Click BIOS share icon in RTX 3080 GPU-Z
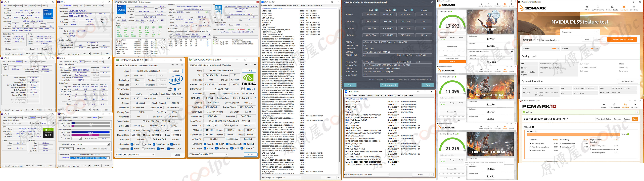644x181 pixels. tap(243, 89)
